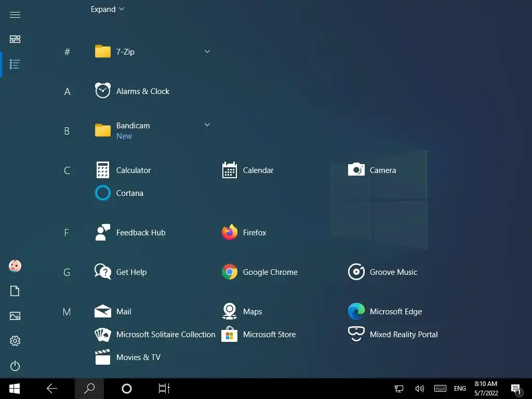Launch the Calculator app icon
532x399 pixels.
[102, 170]
